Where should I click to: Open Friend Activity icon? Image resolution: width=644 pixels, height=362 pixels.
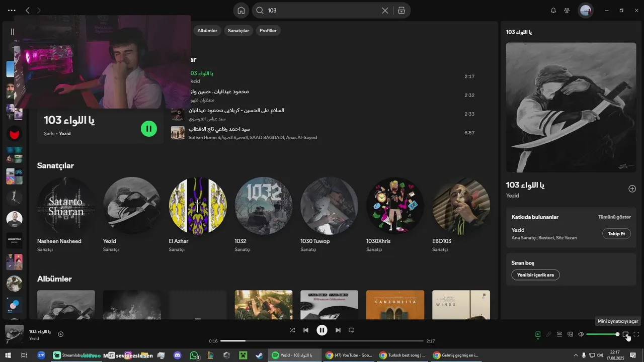pos(567,10)
